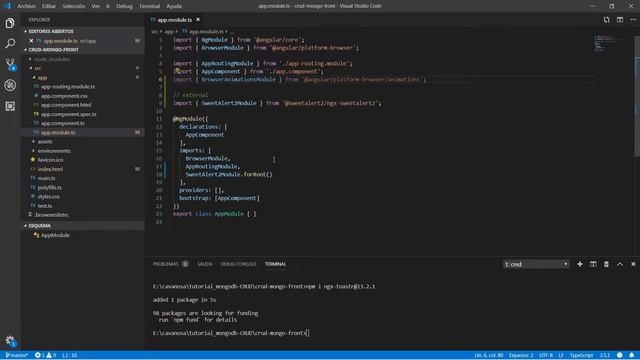Viewport: 640px width, 360px height.
Task: Open the editor More Actions menu
Action: pyautogui.click(x=633, y=20)
